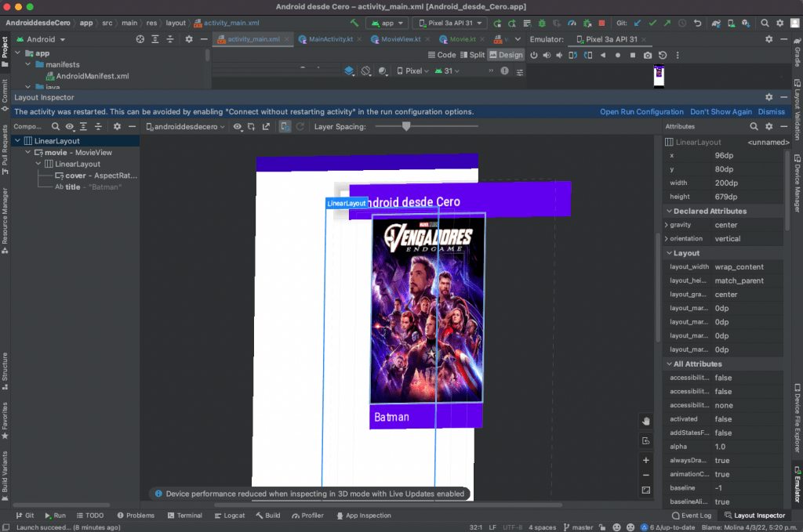
Task: Stop the running app with the red square
Action: tap(601, 23)
